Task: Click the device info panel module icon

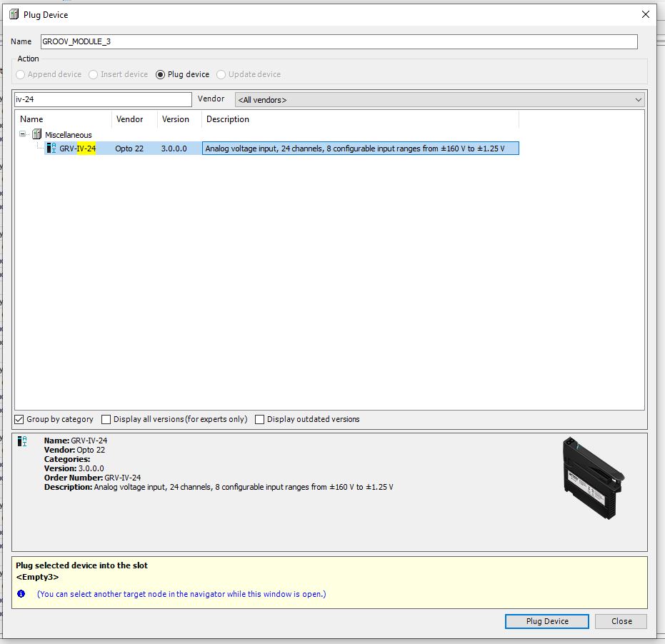Action: [x=22, y=441]
